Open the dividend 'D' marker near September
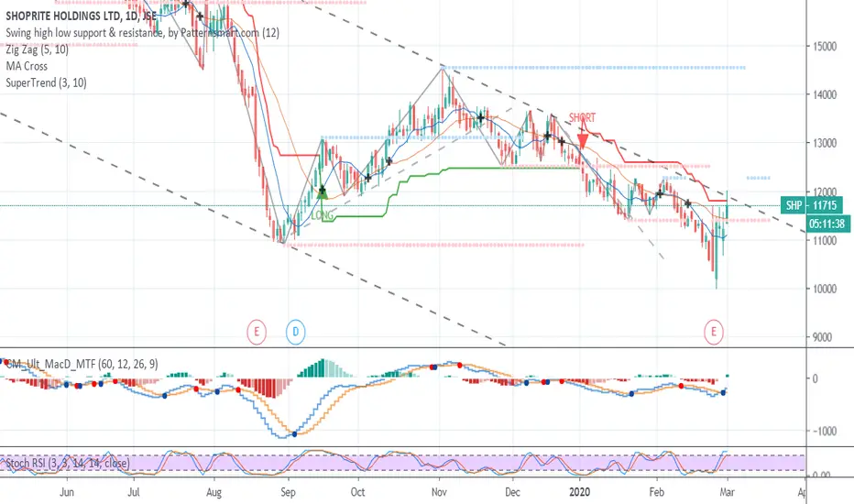Viewport: 854px width, 504px height. coord(296,332)
